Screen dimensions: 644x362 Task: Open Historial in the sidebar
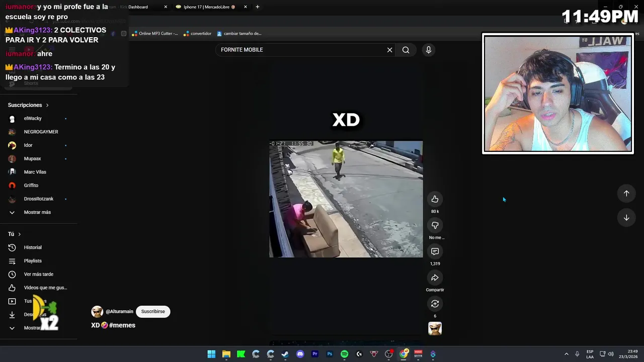click(33, 247)
